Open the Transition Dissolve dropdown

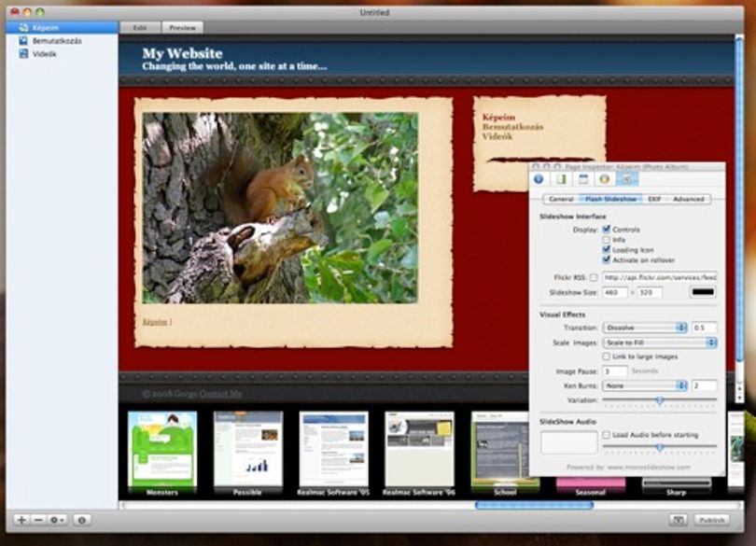click(x=645, y=328)
